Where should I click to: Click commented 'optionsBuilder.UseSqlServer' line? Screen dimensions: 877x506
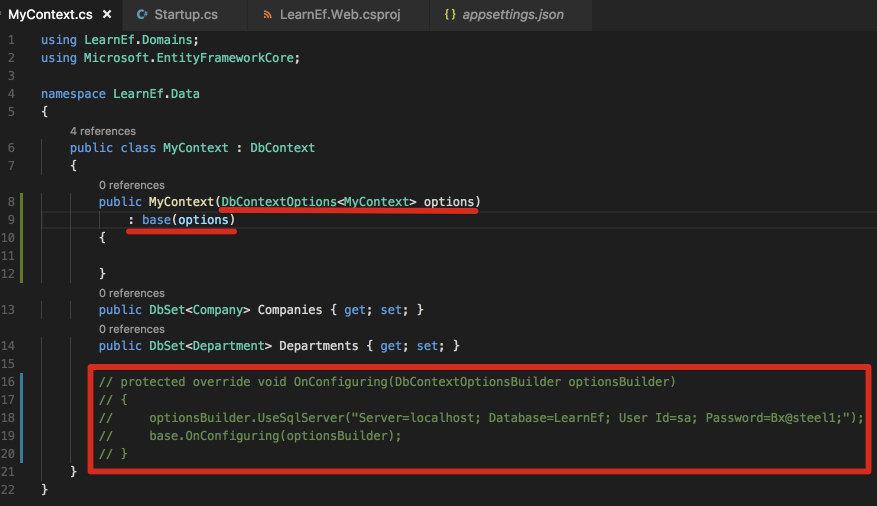tap(481, 418)
